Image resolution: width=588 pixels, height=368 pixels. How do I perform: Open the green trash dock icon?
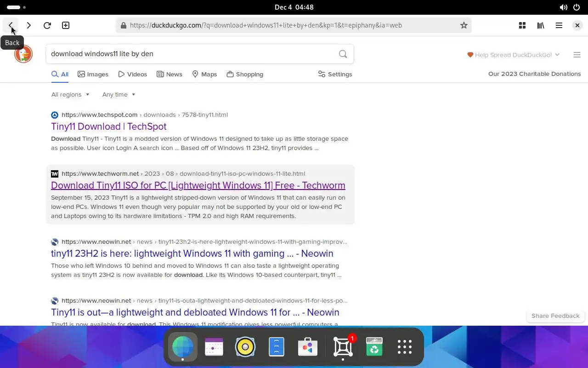tap(374, 347)
